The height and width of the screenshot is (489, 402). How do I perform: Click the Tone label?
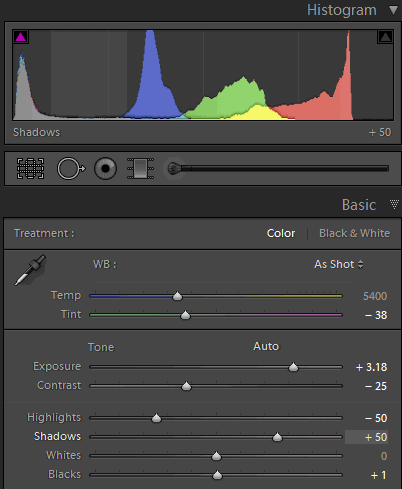[x=101, y=347]
